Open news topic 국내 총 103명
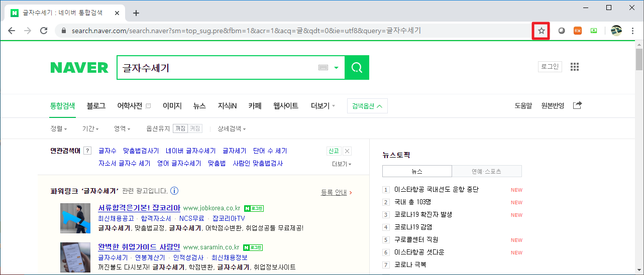The width and height of the screenshot is (644, 275). (412, 202)
